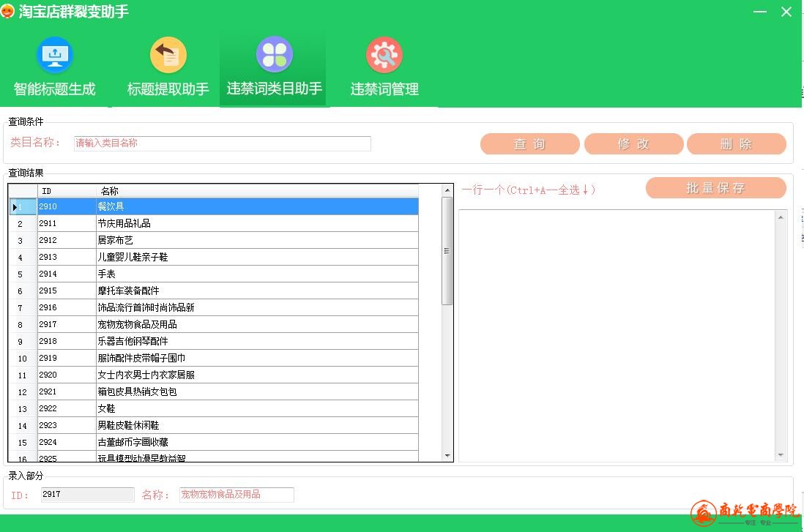
Task: Click the ID cell 2917 in the table
Action: tap(67, 324)
